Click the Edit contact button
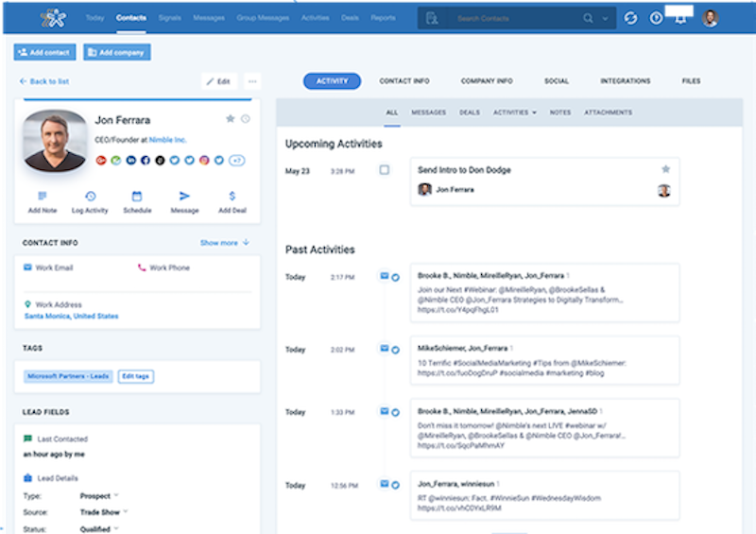This screenshot has width=756, height=534. click(x=219, y=81)
